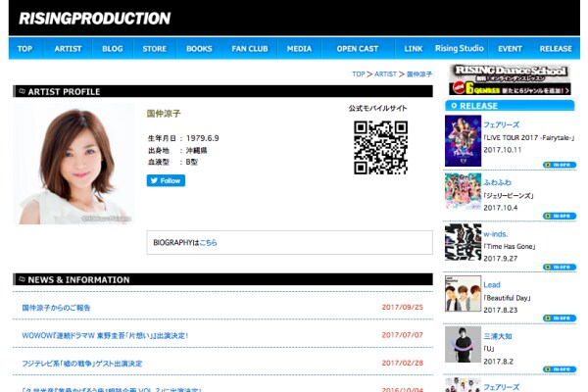The height and width of the screenshot is (392, 588).
Task: Click more button for Beautiful Day release
Action: (x=560, y=318)
